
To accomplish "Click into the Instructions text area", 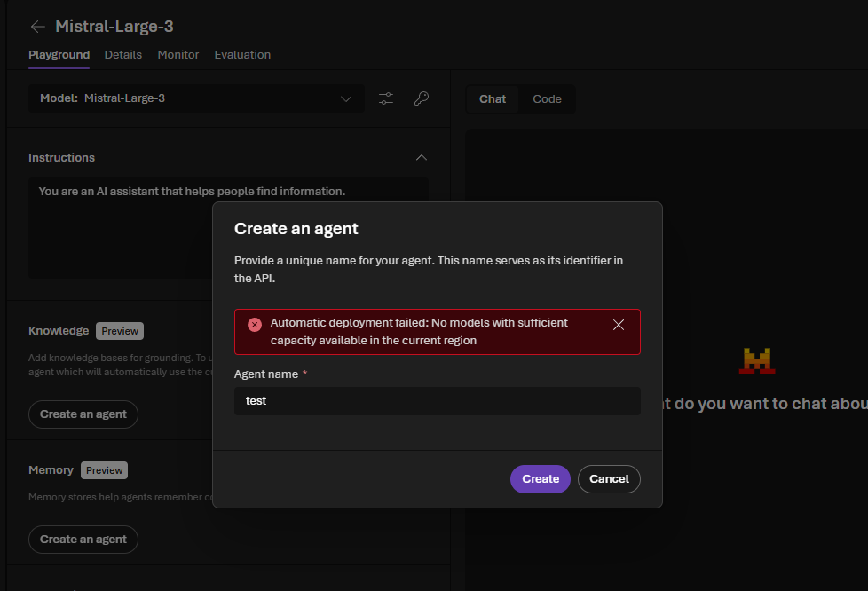I will click(x=229, y=228).
